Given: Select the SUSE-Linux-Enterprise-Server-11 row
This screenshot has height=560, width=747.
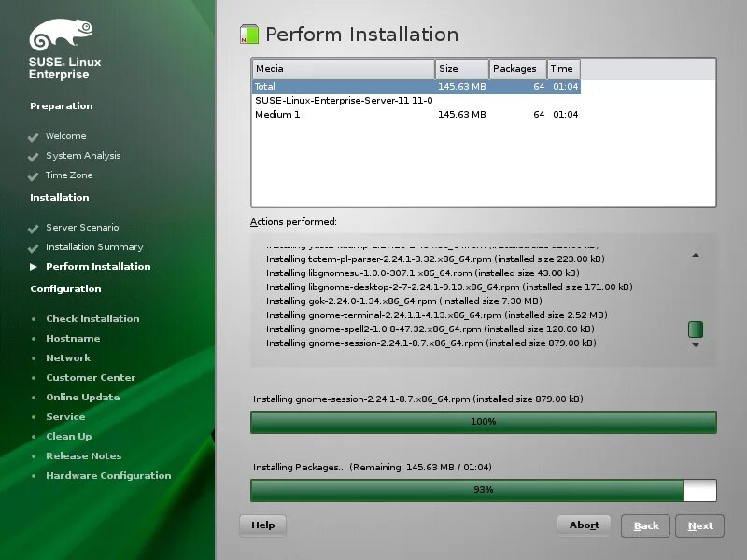Looking at the screenshot, I should tap(416, 101).
